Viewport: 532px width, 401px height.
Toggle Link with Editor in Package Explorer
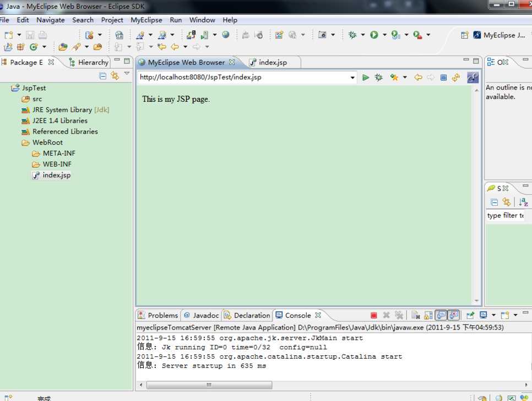point(115,75)
